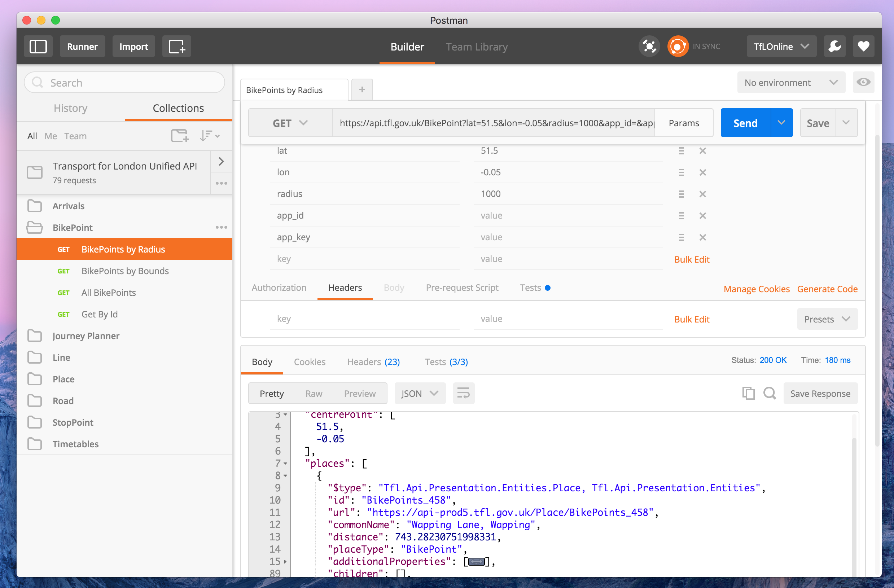Select the Runner icon to open runner
This screenshot has width=894, height=588.
coord(82,46)
